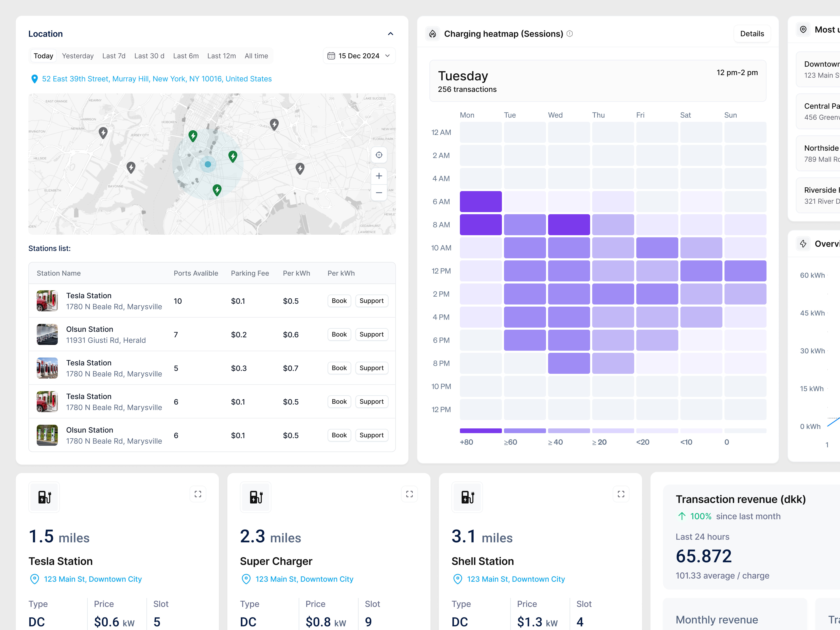
Task: Click the gray charger pin near Newark
Action: click(x=103, y=132)
